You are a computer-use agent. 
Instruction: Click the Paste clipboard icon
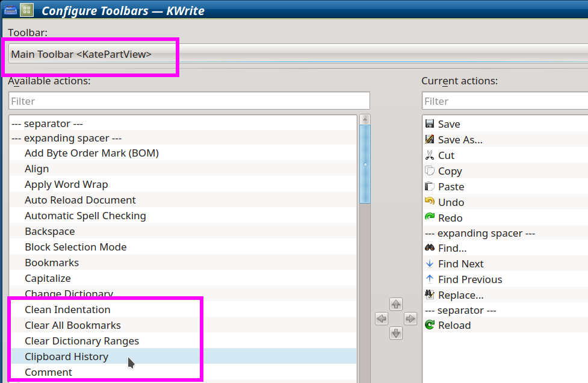tap(429, 187)
